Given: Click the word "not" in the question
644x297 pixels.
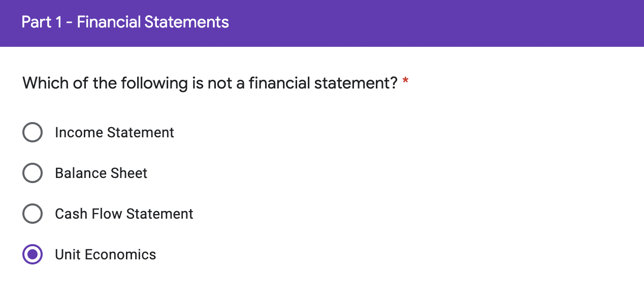Looking at the screenshot, I should 219,83.
